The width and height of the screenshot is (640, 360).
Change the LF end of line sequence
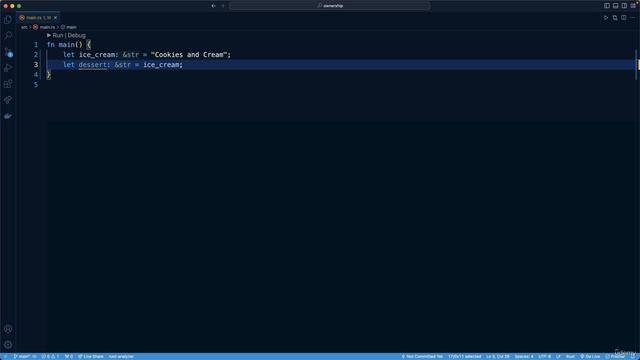(558, 356)
